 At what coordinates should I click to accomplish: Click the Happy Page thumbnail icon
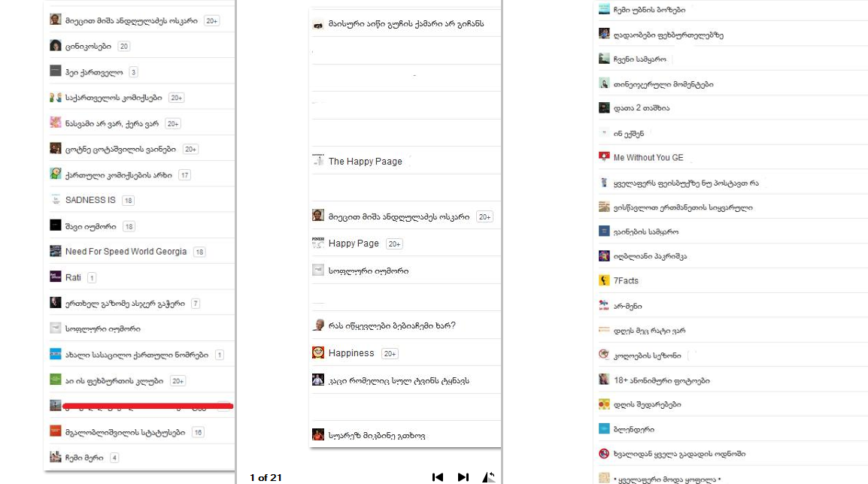pyautogui.click(x=317, y=242)
